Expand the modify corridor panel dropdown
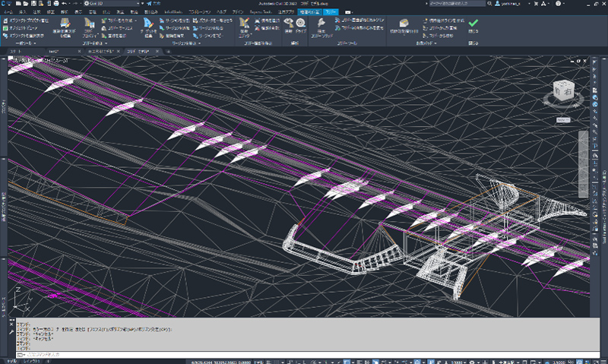Screen dimensions: 608x364 coord(94,43)
